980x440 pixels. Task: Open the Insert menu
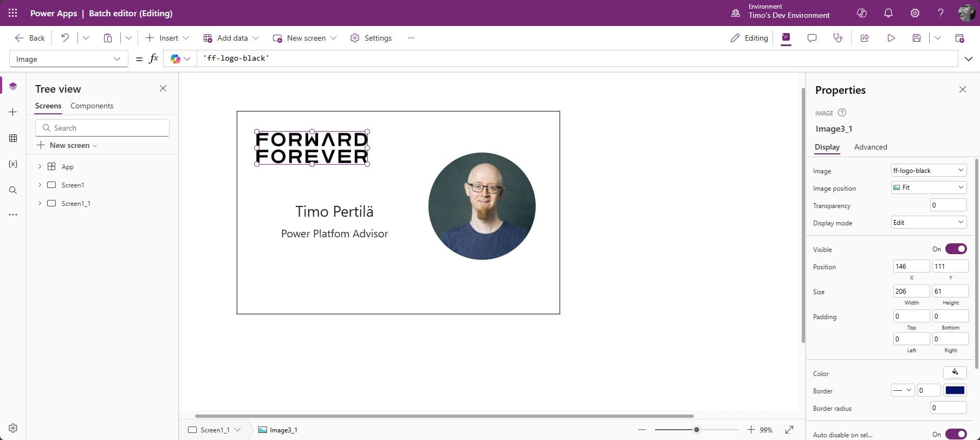point(167,38)
